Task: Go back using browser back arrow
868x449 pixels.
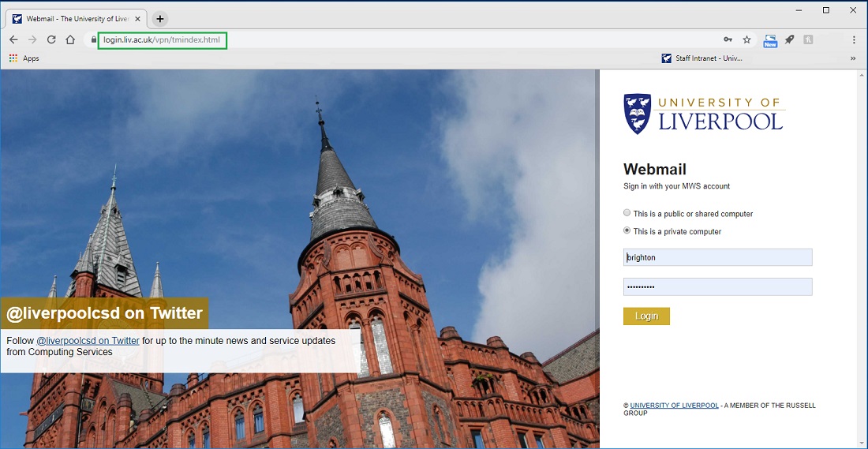Action: [13, 40]
